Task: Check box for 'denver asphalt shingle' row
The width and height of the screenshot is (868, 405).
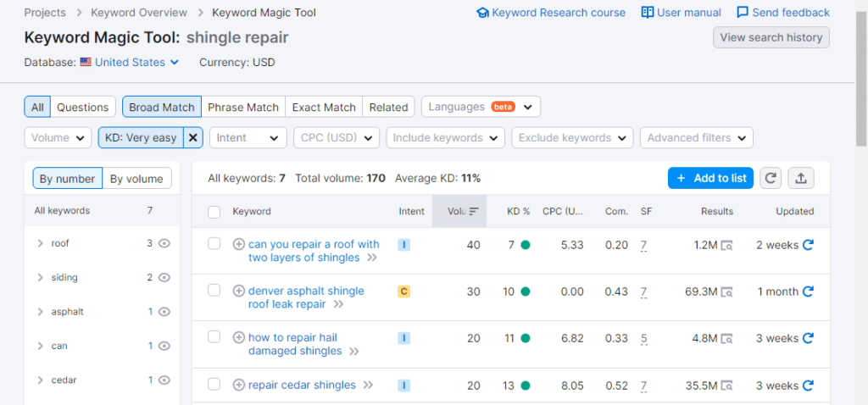Action: pos(214,290)
